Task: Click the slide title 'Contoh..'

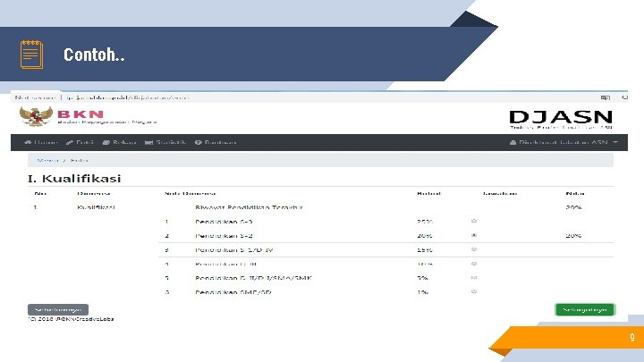Action: (x=94, y=55)
